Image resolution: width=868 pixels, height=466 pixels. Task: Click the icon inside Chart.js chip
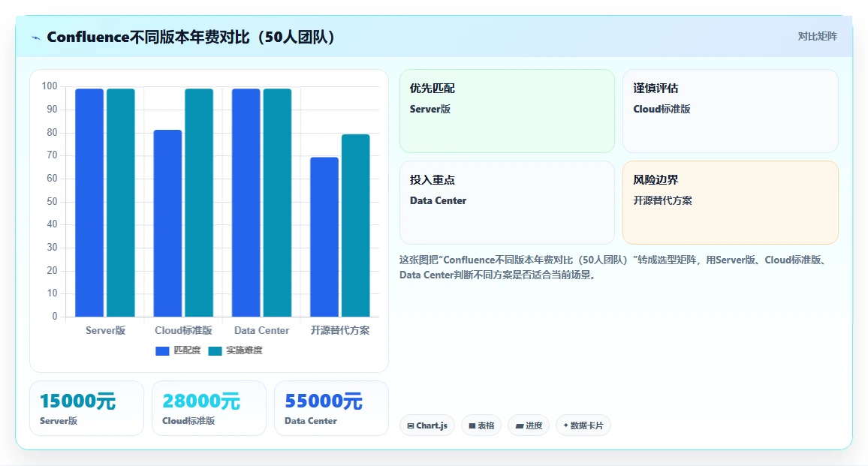point(410,426)
